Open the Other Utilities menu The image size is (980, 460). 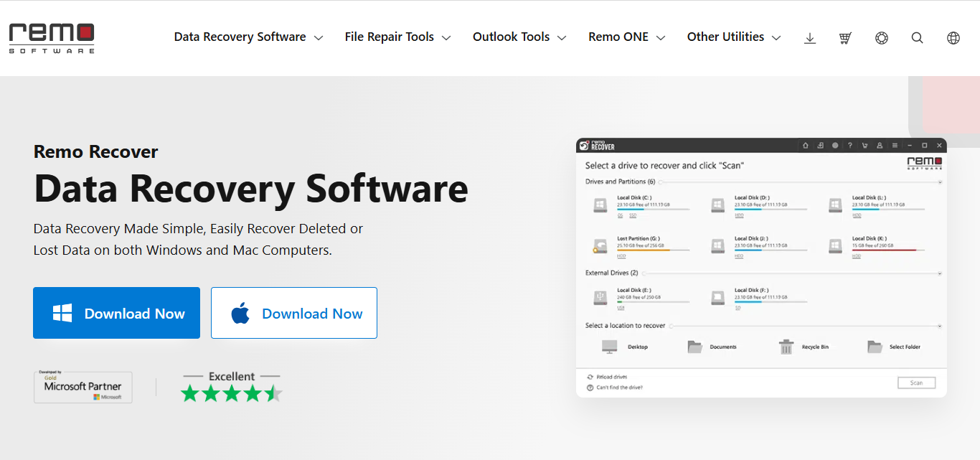point(734,37)
